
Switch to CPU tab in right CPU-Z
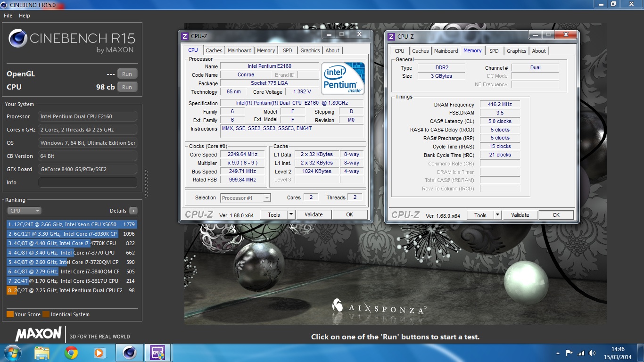click(399, 51)
